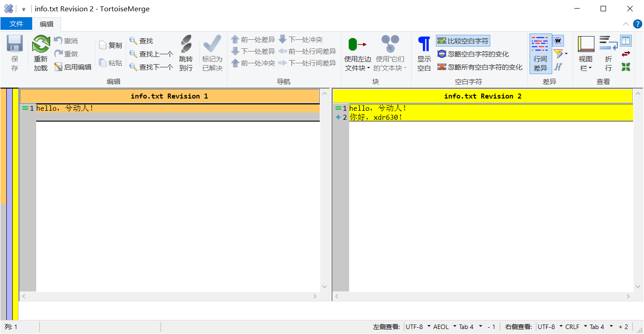Click the Copy (复制) button
Viewport: 644px width, 334px height.
[x=111, y=45]
